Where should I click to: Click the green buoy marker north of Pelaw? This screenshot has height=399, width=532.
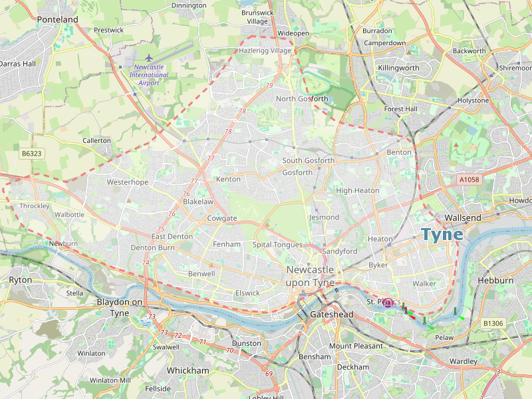[x=424, y=321]
